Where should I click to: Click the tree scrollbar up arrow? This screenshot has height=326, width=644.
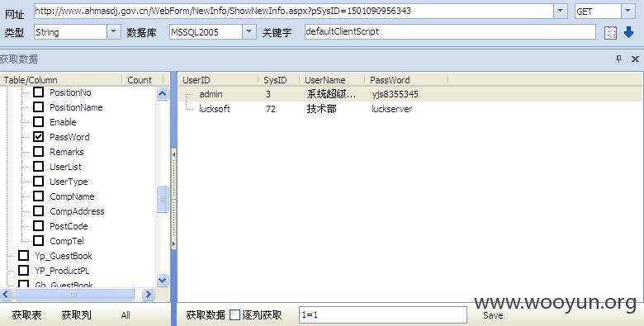pyautogui.click(x=162, y=94)
